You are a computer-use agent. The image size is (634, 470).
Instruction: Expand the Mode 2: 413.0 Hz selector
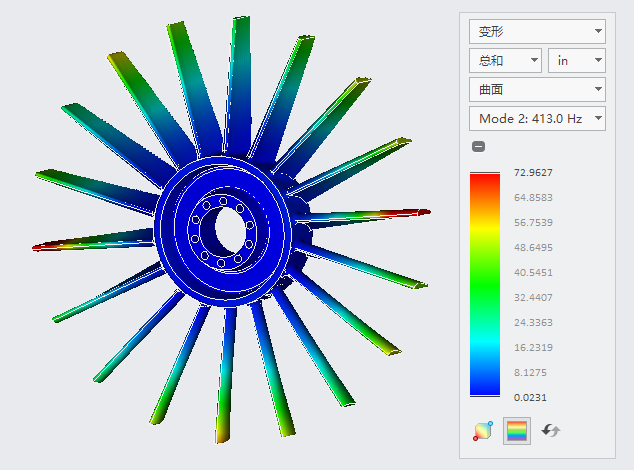point(537,118)
